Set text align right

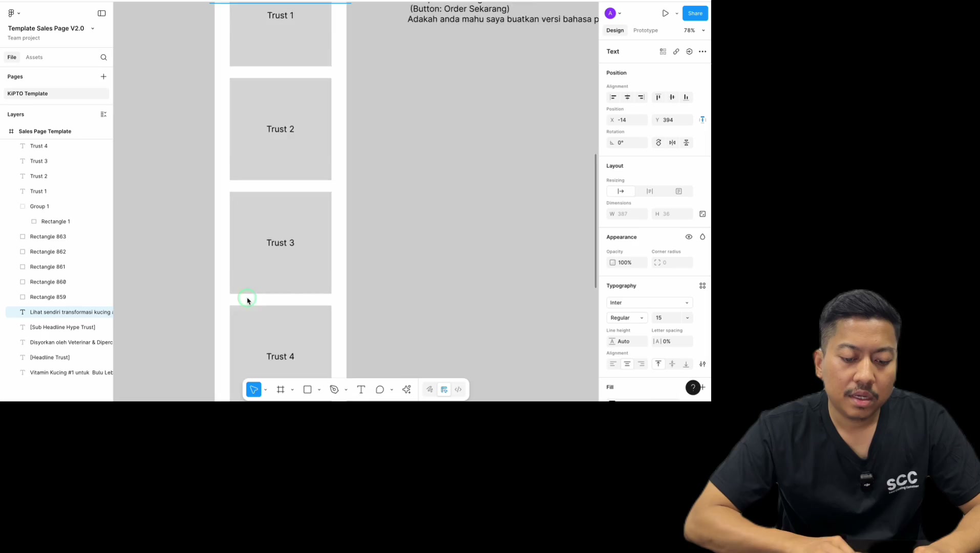click(641, 364)
